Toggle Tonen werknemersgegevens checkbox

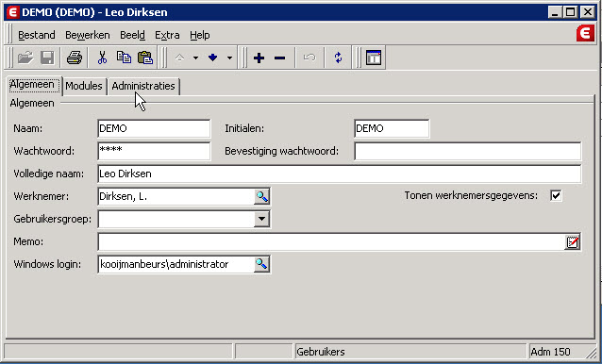(x=556, y=195)
